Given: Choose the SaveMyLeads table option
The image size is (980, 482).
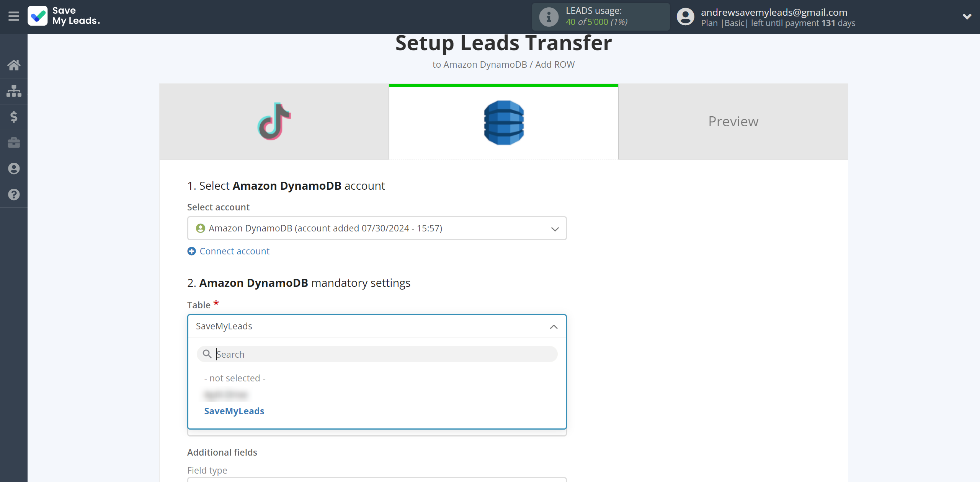Looking at the screenshot, I should [x=234, y=411].
